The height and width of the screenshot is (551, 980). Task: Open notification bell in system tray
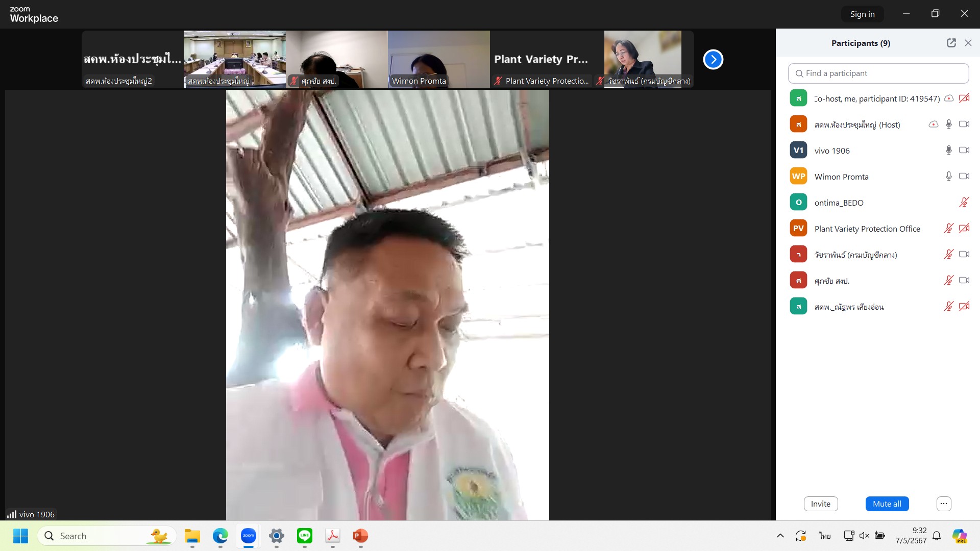[937, 536]
